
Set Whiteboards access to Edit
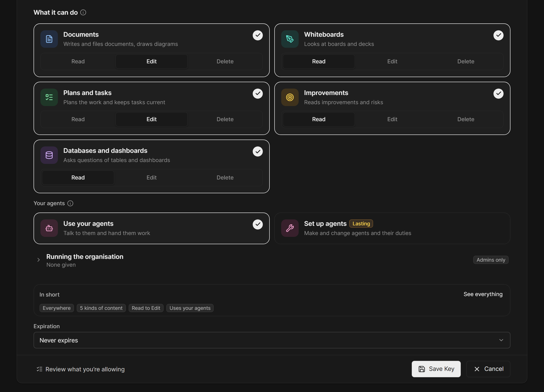(392, 61)
